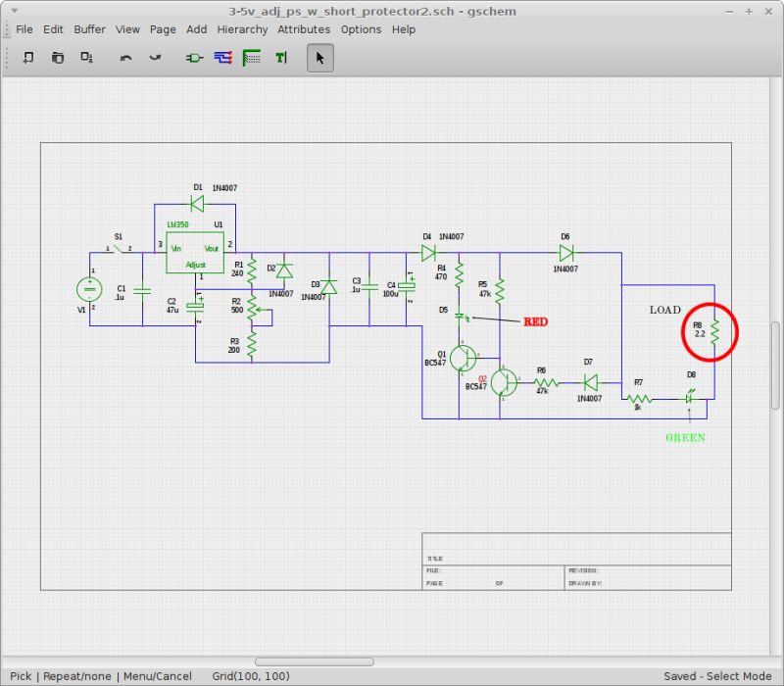Pick the Add Text tool
The width and height of the screenshot is (784, 686).
pos(278,58)
